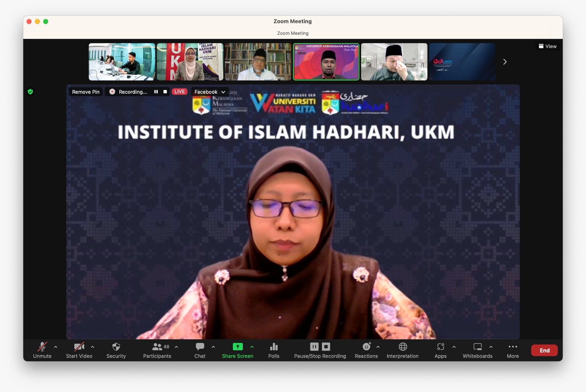Expand the audio options arrow beside Unmute
Viewport: 586px width, 392px height.
tap(56, 347)
